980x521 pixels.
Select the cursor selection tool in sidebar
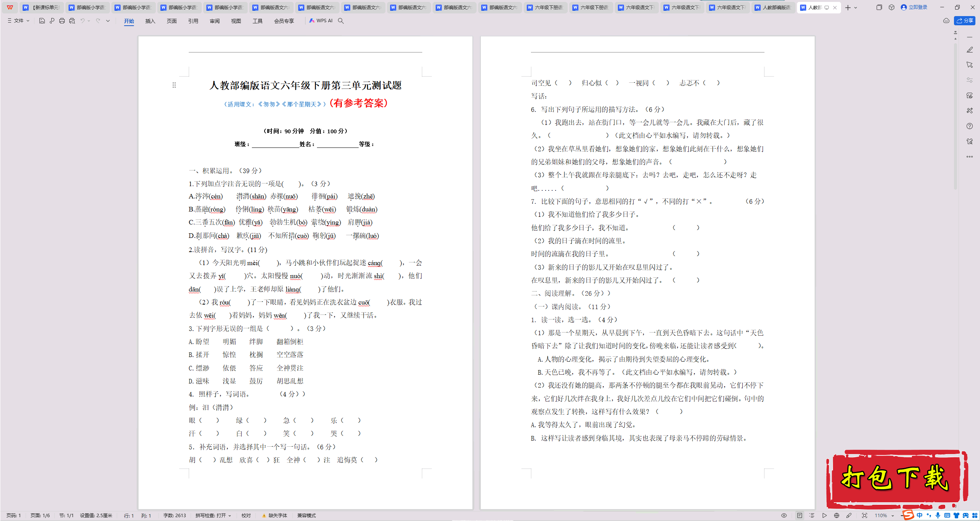[970, 65]
